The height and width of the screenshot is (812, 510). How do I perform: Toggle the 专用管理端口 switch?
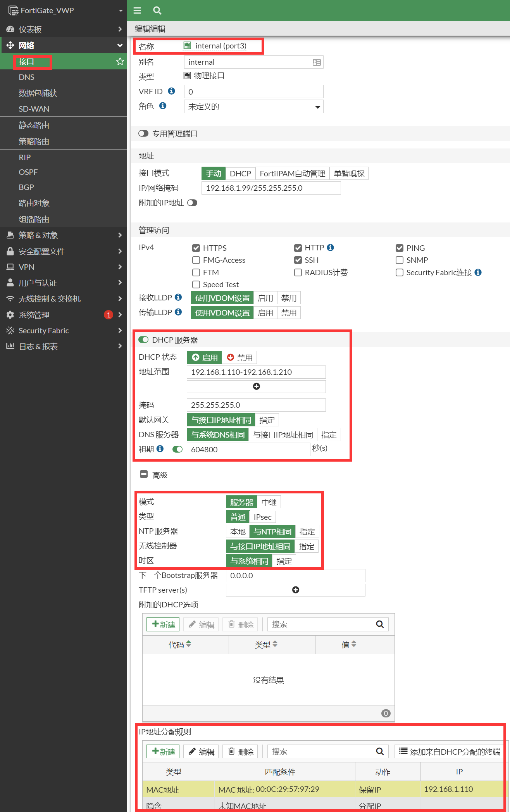143,133
